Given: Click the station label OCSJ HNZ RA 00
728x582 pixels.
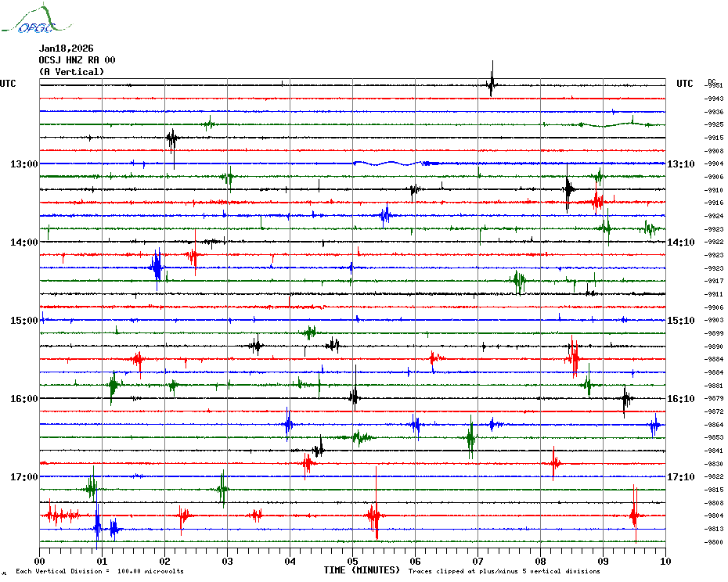Looking at the screenshot, I should tap(77, 60).
